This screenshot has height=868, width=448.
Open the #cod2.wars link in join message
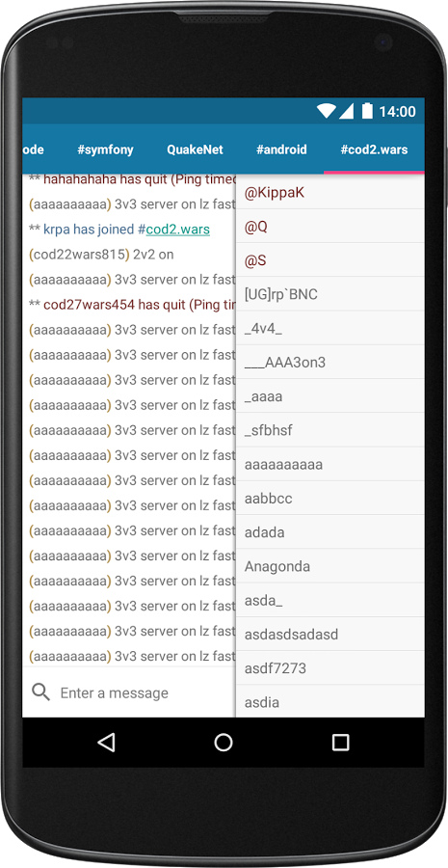[x=173, y=230]
